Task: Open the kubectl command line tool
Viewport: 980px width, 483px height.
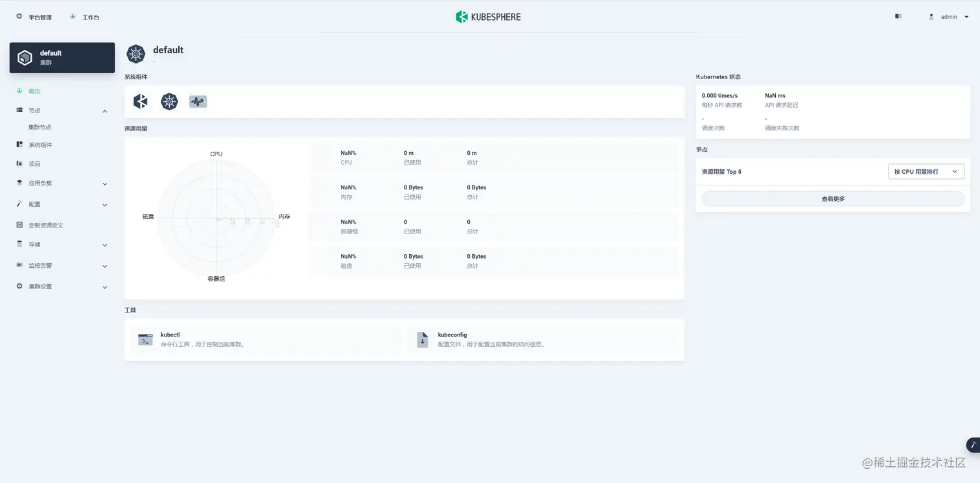Action: click(266, 340)
